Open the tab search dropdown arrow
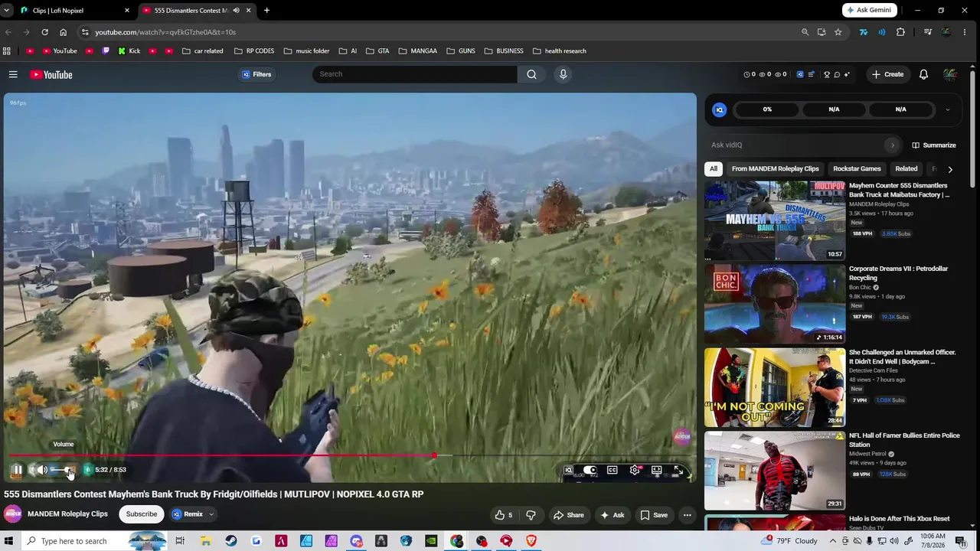 pos(6,11)
